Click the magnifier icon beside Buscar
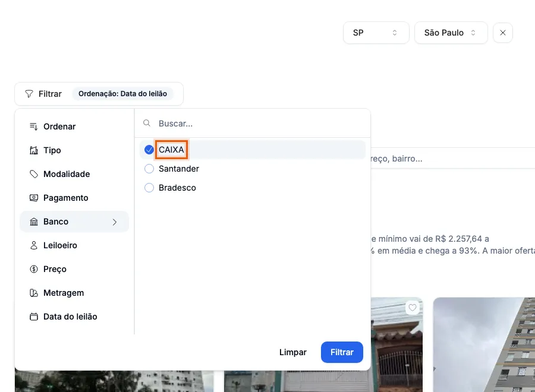This screenshot has width=535, height=392. [x=147, y=123]
